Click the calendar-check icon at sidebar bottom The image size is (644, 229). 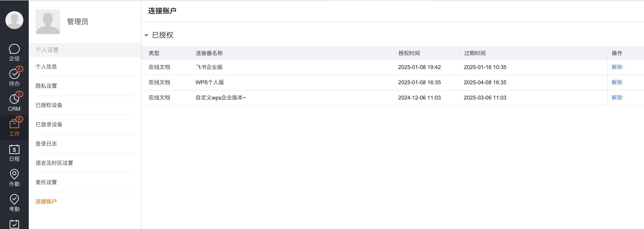coord(14,224)
